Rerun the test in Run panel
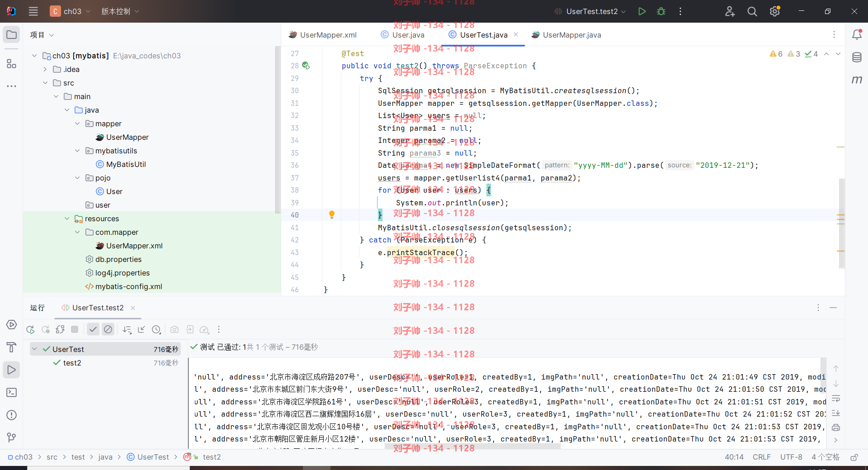Image resolution: width=868 pixels, height=470 pixels. click(30, 330)
